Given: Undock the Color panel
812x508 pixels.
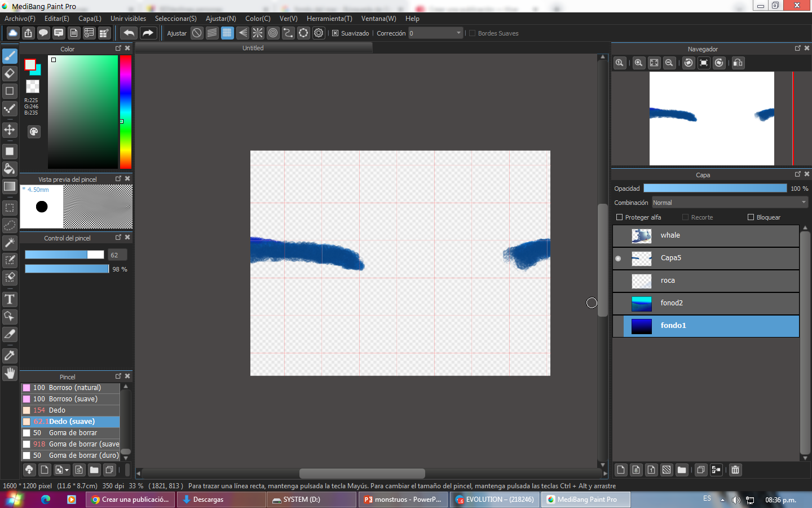Looking at the screenshot, I should [x=118, y=49].
